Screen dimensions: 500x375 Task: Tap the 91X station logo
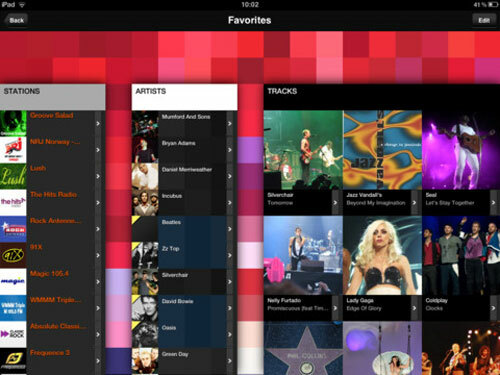tap(13, 255)
